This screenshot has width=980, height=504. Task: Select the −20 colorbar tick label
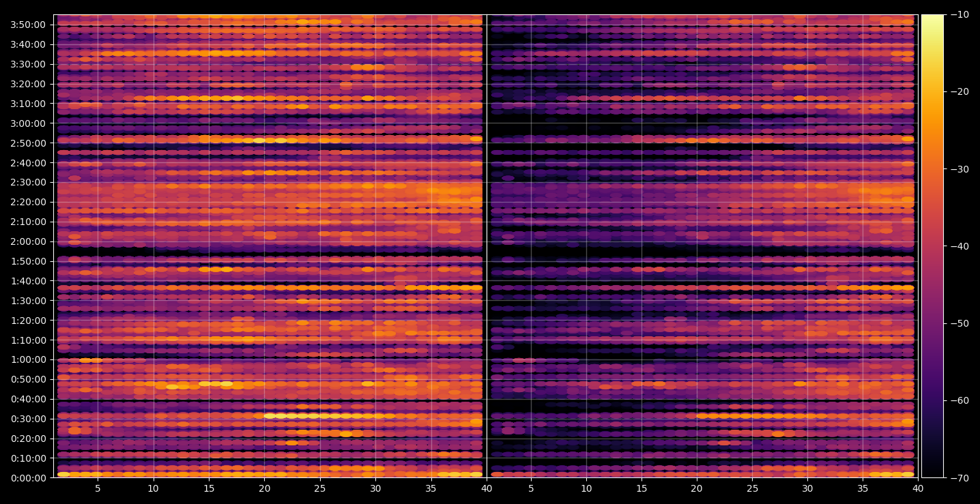960,91
